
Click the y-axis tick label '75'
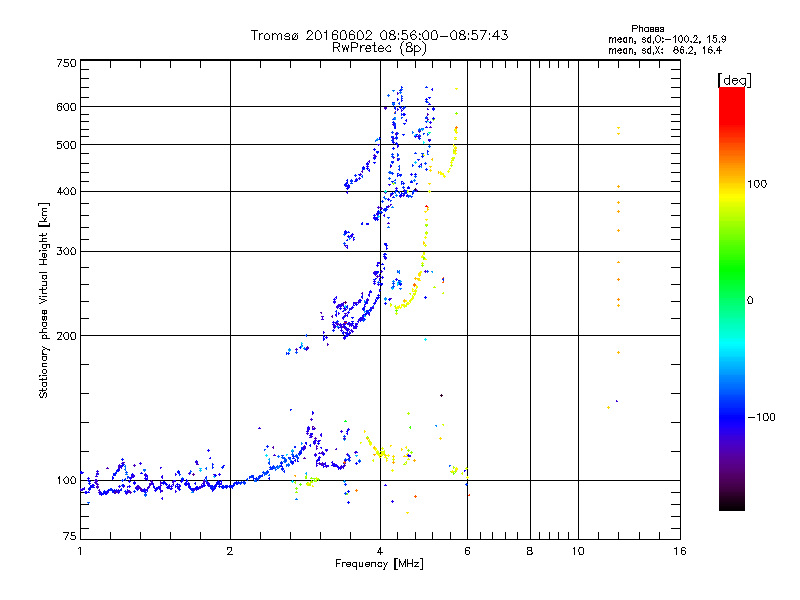tap(70, 536)
